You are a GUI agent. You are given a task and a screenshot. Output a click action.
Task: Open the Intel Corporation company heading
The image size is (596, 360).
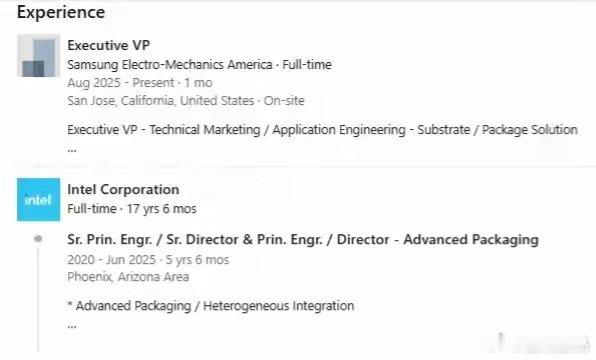coord(123,189)
